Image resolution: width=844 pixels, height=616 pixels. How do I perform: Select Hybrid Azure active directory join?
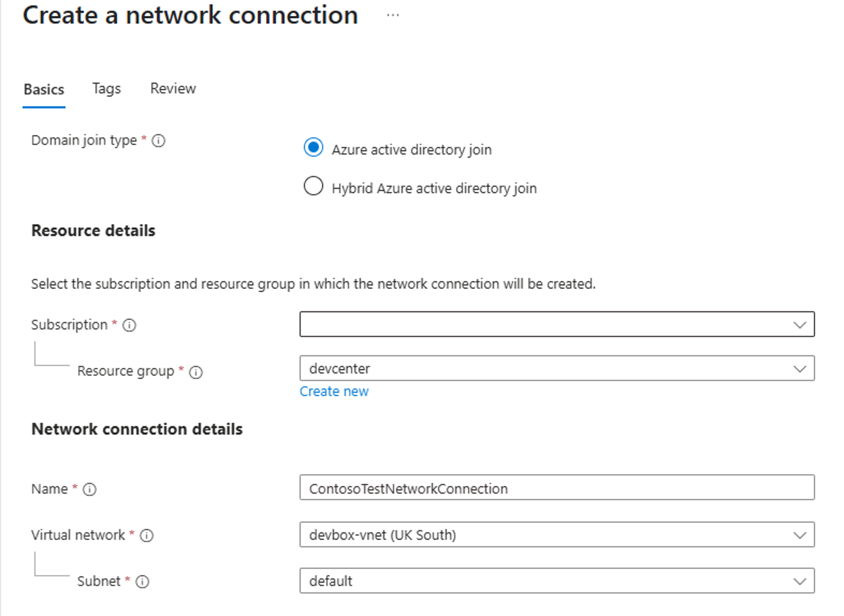tap(313, 186)
